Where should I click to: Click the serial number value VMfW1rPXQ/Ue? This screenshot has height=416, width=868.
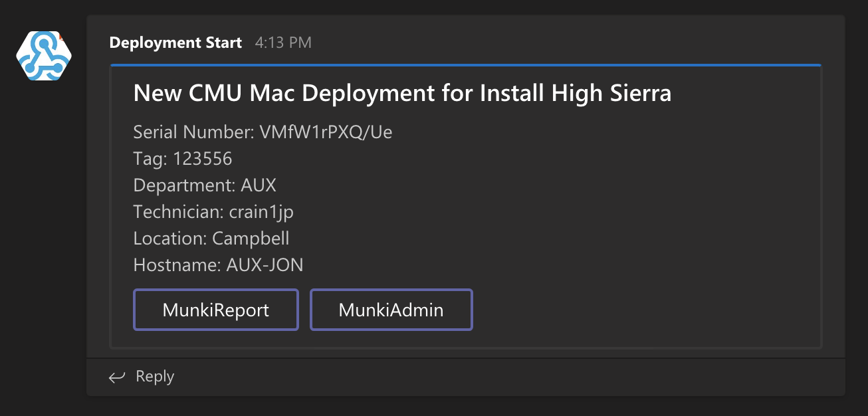point(326,132)
